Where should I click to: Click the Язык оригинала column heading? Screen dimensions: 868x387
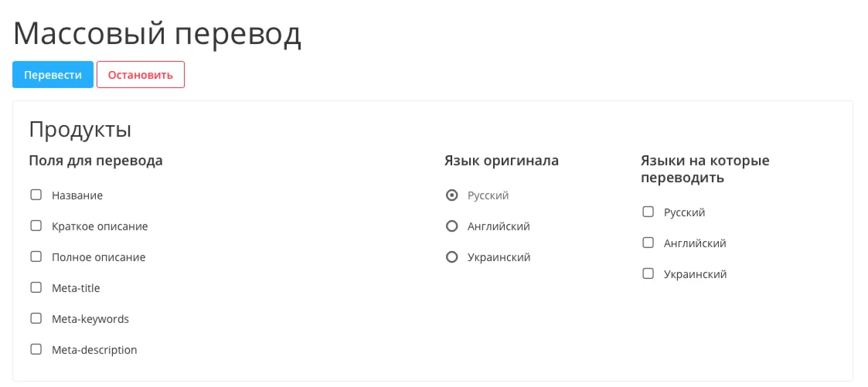[501, 161]
